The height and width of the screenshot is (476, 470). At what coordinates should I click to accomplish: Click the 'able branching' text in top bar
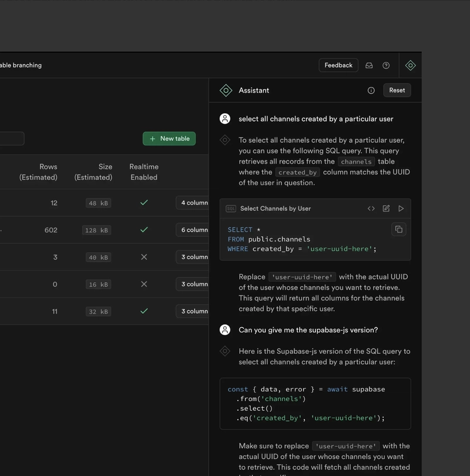21,65
